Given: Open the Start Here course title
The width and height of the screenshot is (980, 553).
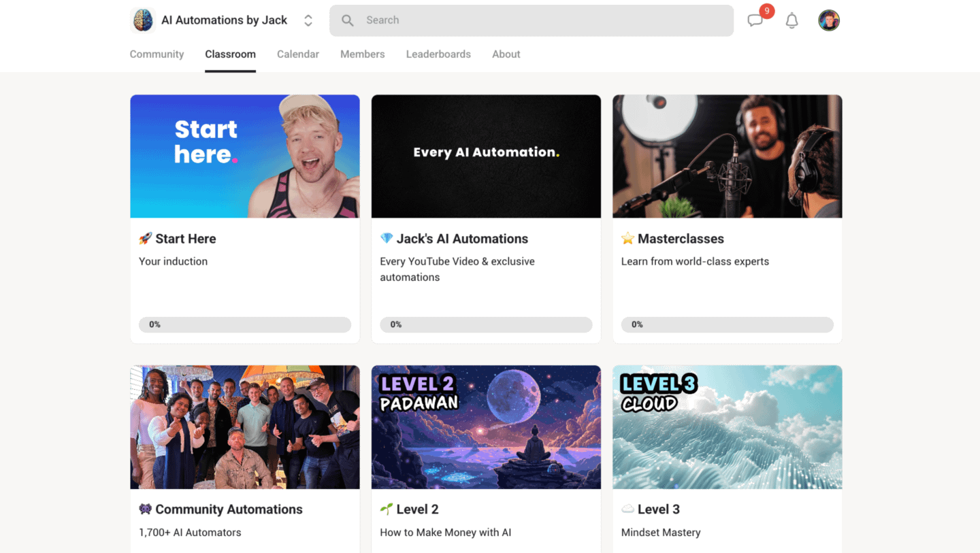Looking at the screenshot, I should tap(186, 239).
